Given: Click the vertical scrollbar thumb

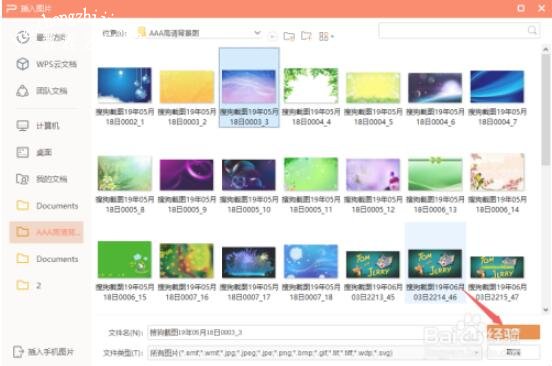Looking at the screenshot, I should pyautogui.click(x=546, y=109).
